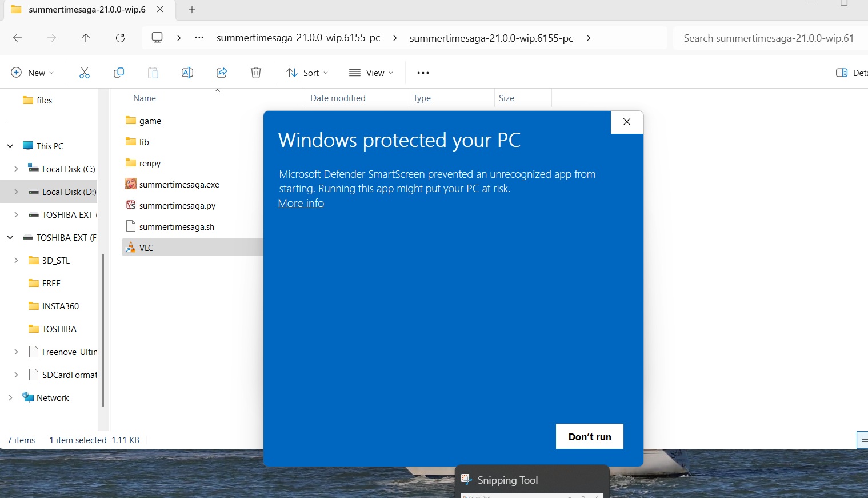The height and width of the screenshot is (498, 868).
Task: Click the search box for this folder
Action: pyautogui.click(x=769, y=38)
